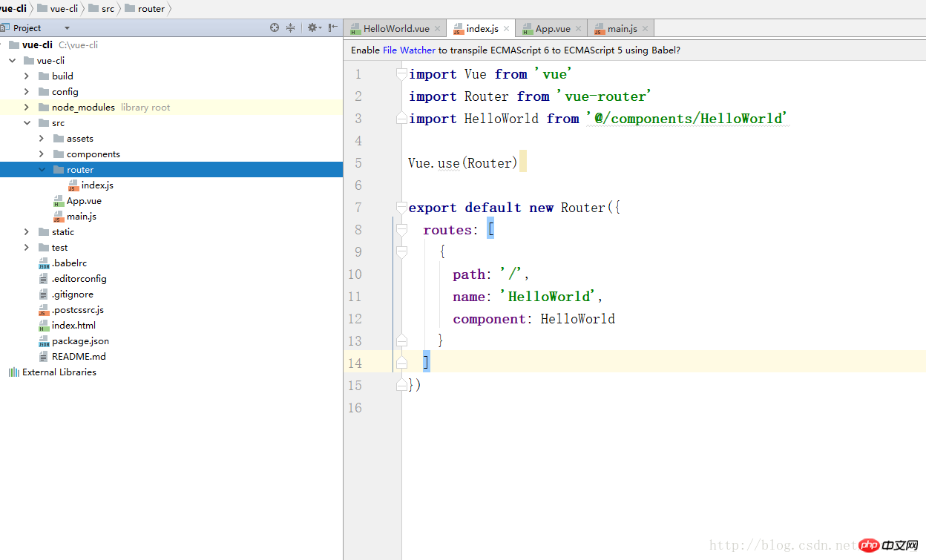Fold the export default block at line 7

tap(401, 208)
